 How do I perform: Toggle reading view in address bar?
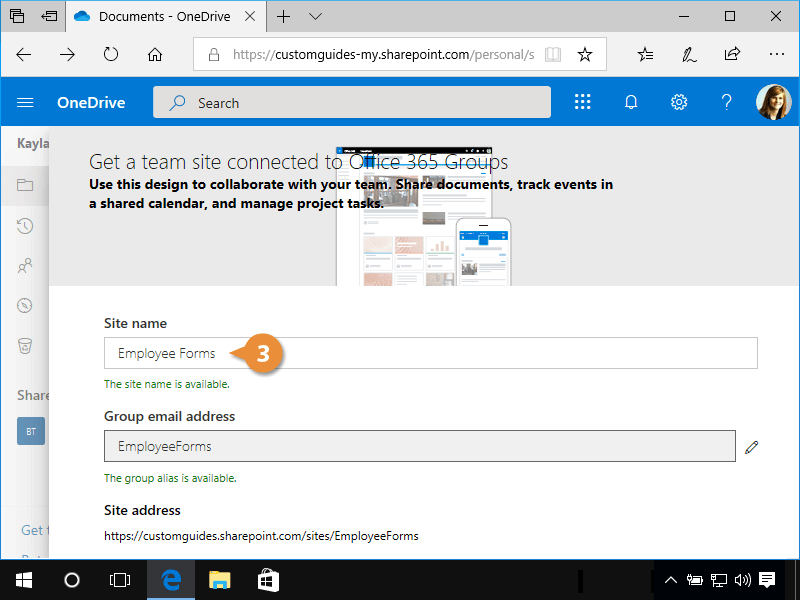click(x=553, y=54)
